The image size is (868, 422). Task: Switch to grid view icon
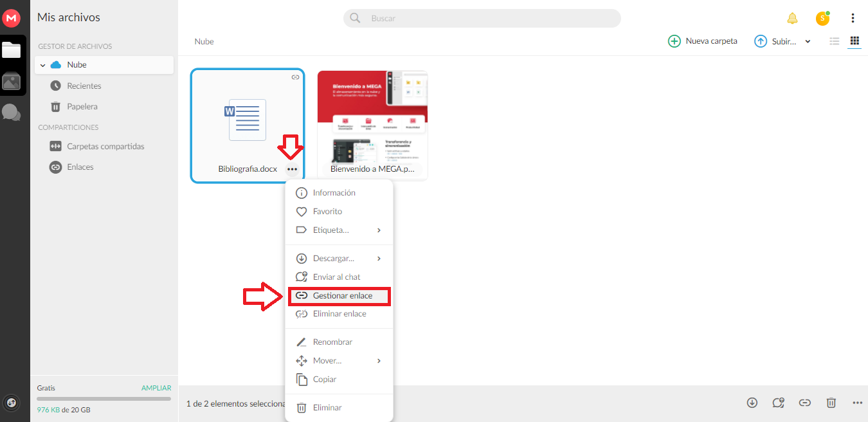tap(854, 41)
